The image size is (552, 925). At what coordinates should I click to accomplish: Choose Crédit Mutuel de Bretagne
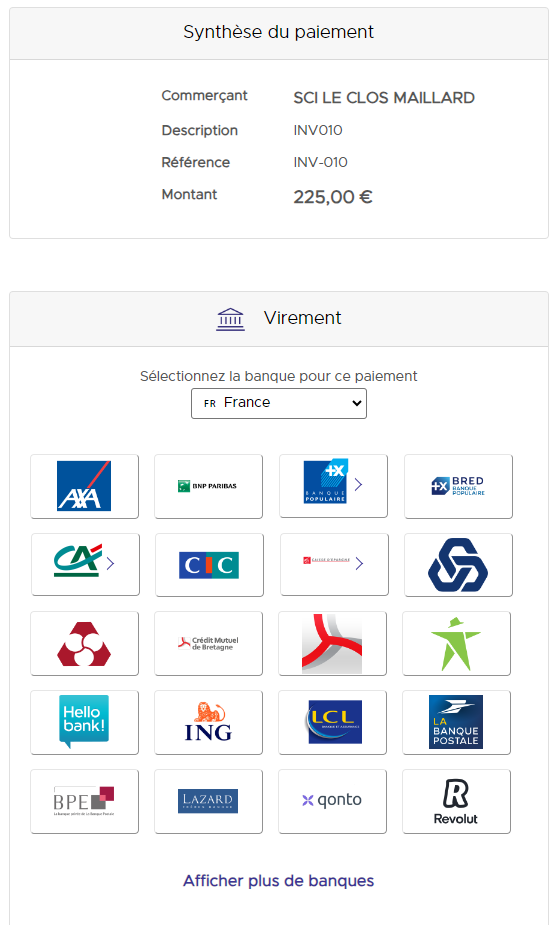[208, 644]
